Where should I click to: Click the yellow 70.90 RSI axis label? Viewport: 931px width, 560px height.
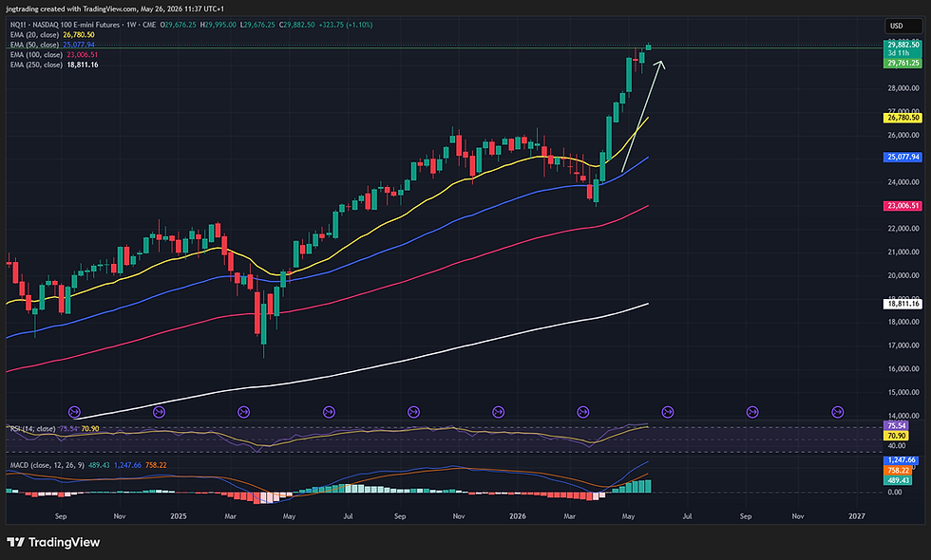[x=897, y=436]
